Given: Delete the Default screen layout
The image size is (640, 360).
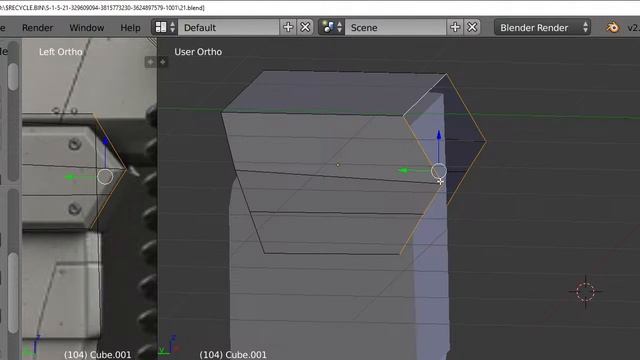Looking at the screenshot, I should coord(305,27).
